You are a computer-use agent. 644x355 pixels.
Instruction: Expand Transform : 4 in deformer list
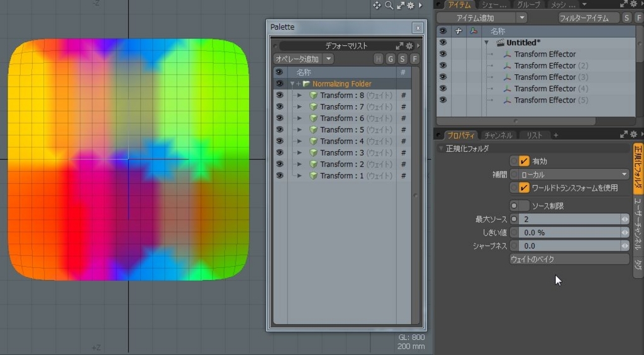tap(299, 142)
